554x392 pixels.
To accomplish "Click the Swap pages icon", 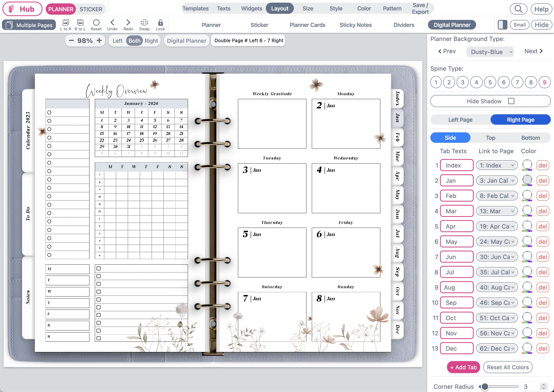I will click(144, 23).
